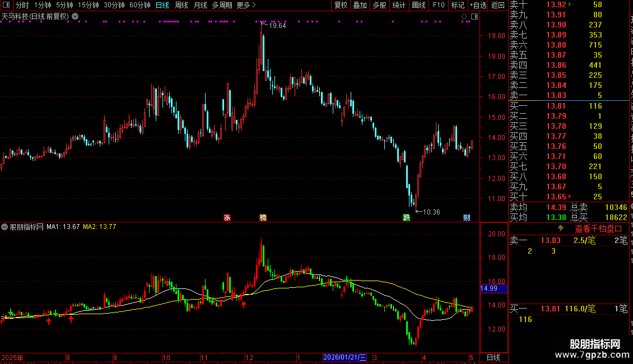Click the diamond icon above the chart
The height and width of the screenshot is (364, 633).
point(464,17)
